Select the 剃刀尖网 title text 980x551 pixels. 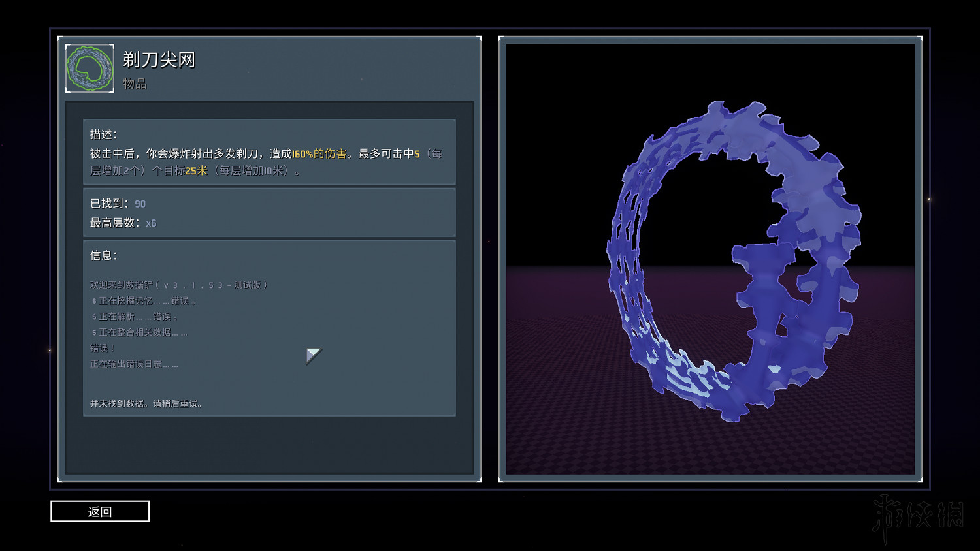[x=159, y=60]
